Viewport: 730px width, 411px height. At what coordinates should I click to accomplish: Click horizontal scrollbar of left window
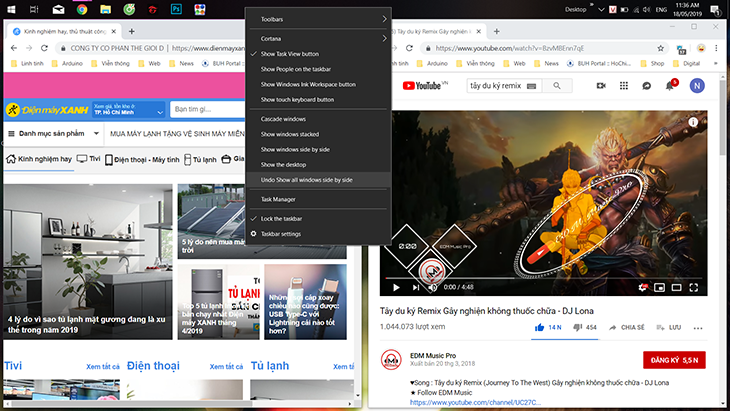coord(132,404)
